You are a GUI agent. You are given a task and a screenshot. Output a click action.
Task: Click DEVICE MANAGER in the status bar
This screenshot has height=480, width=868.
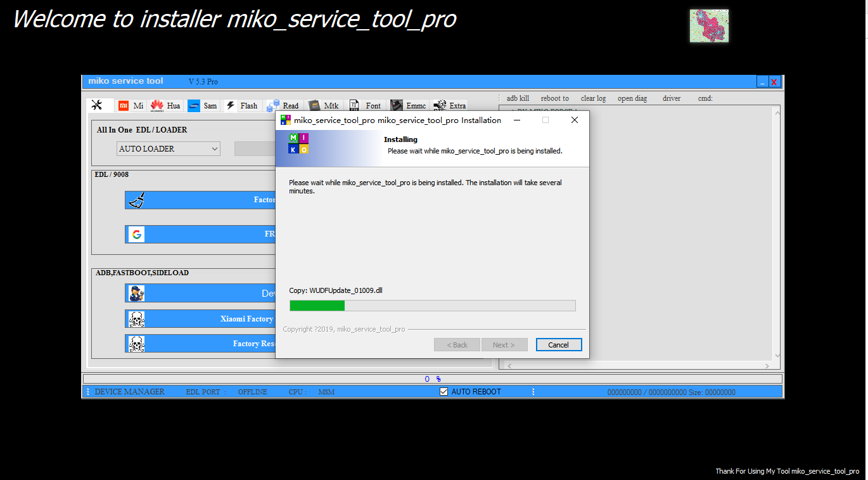[x=129, y=392]
